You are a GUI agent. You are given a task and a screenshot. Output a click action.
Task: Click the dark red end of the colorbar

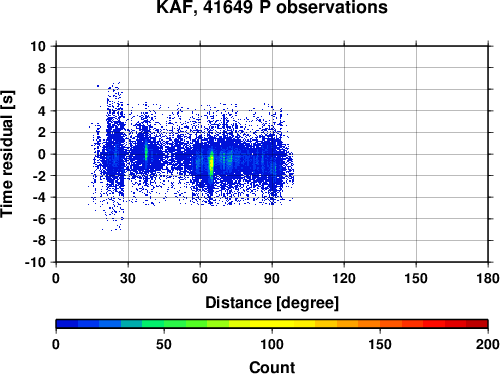(x=477, y=324)
